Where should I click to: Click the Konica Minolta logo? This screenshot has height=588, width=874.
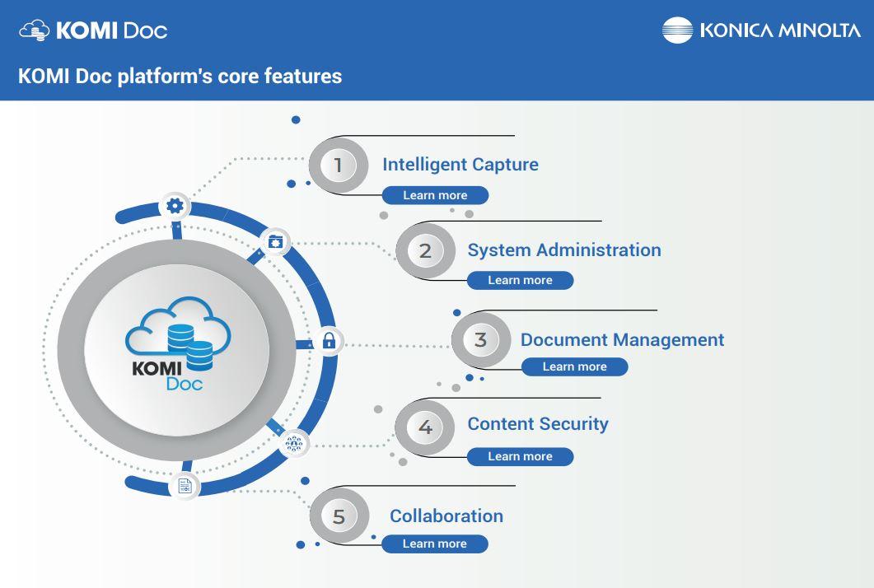pyautogui.click(x=761, y=30)
